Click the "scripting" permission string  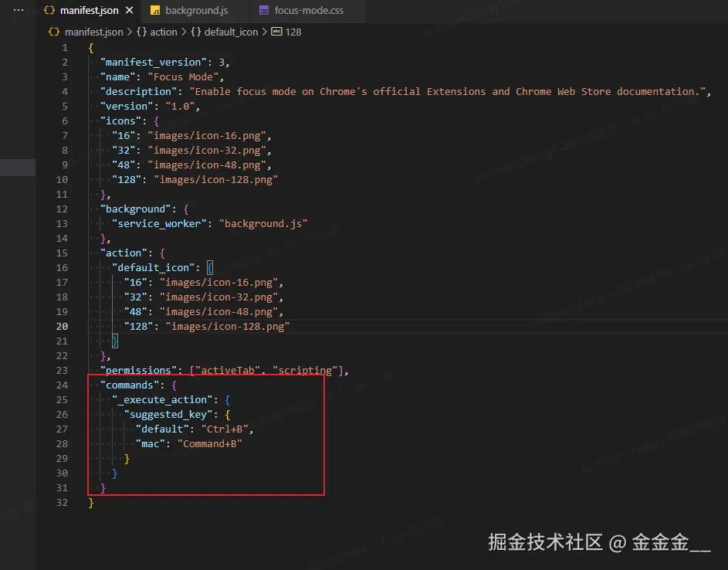coord(305,370)
